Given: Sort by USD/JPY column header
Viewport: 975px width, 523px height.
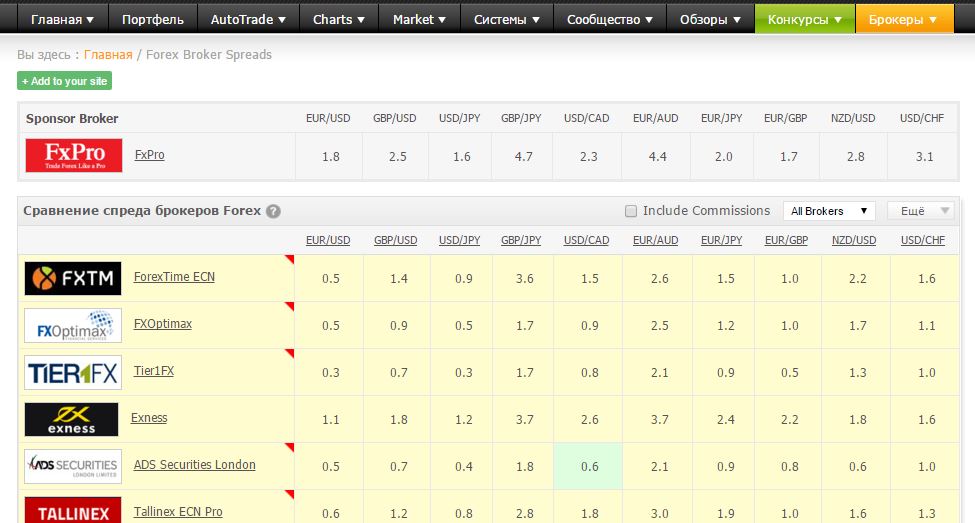Looking at the screenshot, I should point(460,241).
